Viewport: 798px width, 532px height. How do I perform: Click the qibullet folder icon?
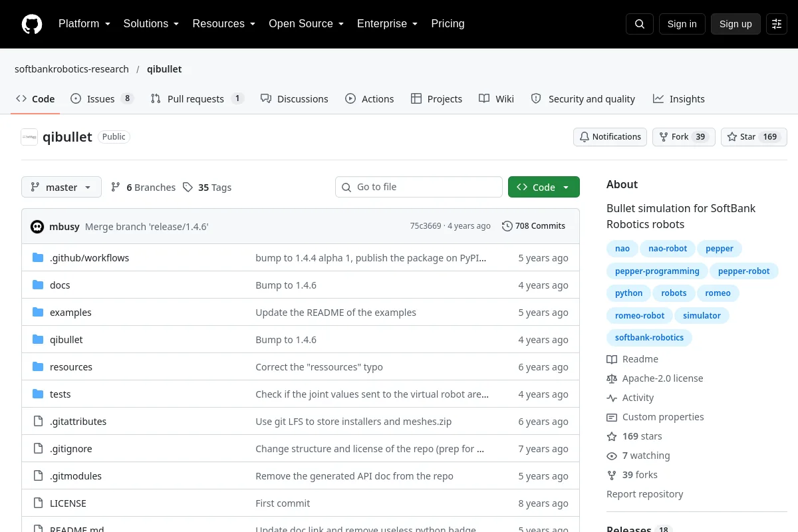[38, 340]
